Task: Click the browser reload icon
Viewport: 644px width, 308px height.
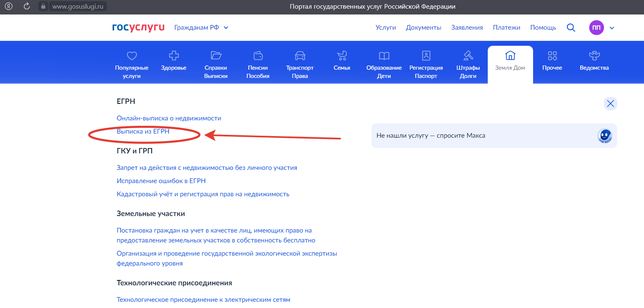Action: click(x=27, y=6)
